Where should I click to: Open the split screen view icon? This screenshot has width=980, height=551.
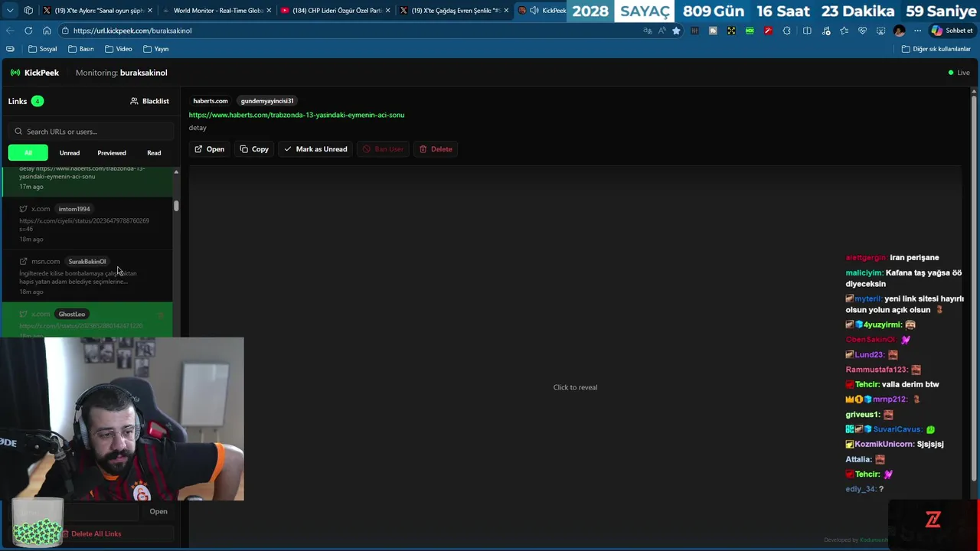(807, 31)
